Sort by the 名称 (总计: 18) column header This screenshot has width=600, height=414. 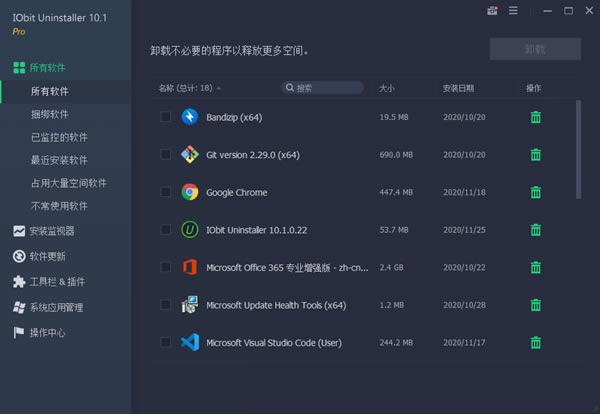pyautogui.click(x=185, y=88)
